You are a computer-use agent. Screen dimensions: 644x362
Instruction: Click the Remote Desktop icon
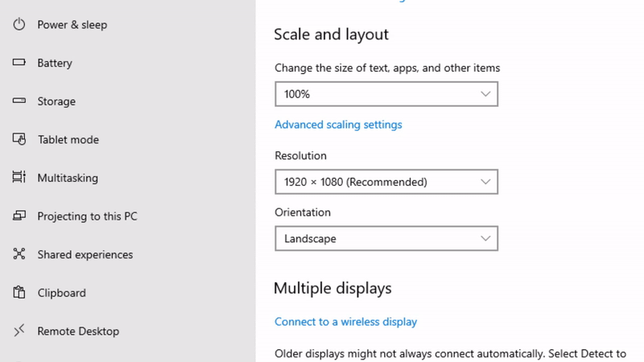20,331
